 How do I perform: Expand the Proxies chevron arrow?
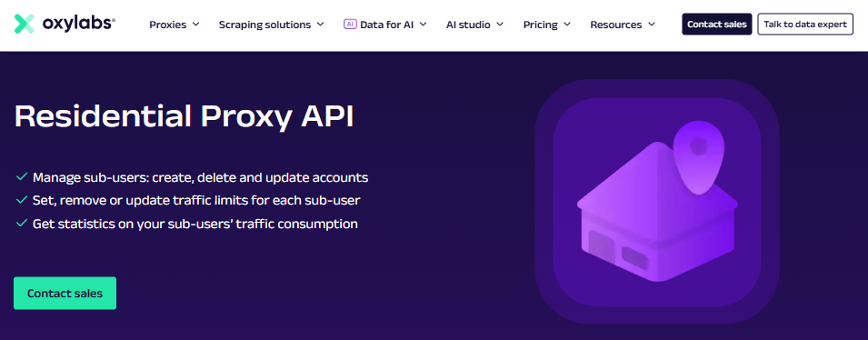[x=195, y=25]
